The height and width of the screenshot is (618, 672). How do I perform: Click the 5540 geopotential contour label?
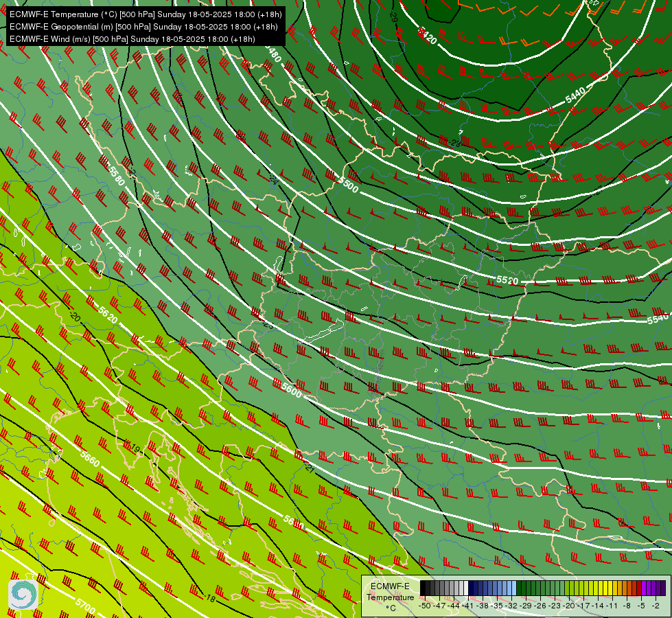658,319
